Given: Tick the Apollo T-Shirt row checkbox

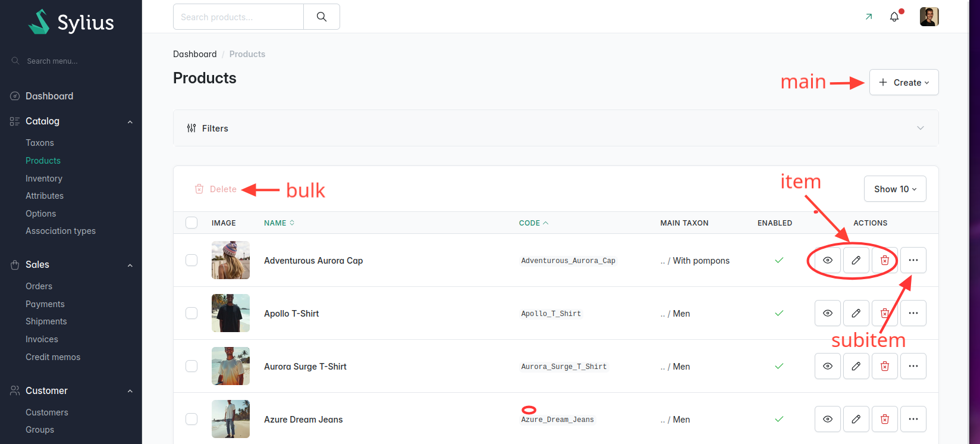Looking at the screenshot, I should coord(191,313).
